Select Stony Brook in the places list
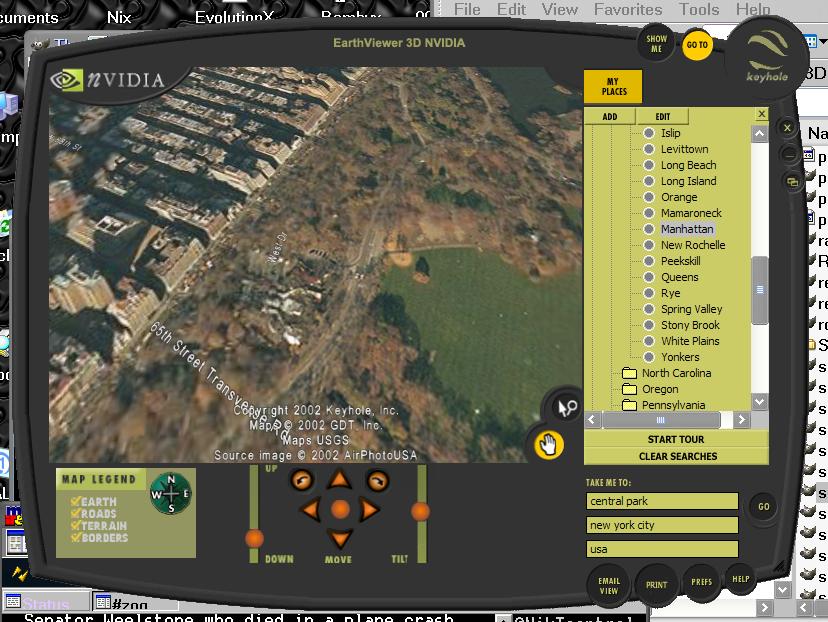The height and width of the screenshot is (622, 828). 690,325
